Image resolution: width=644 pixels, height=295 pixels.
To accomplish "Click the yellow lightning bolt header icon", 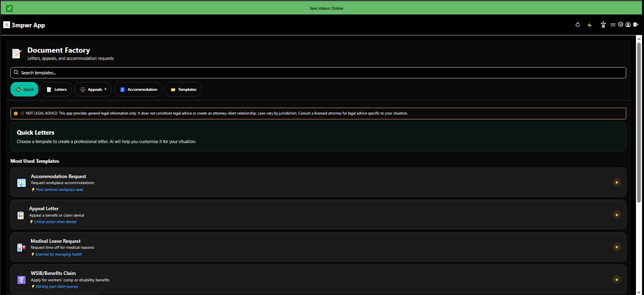I will point(590,25).
